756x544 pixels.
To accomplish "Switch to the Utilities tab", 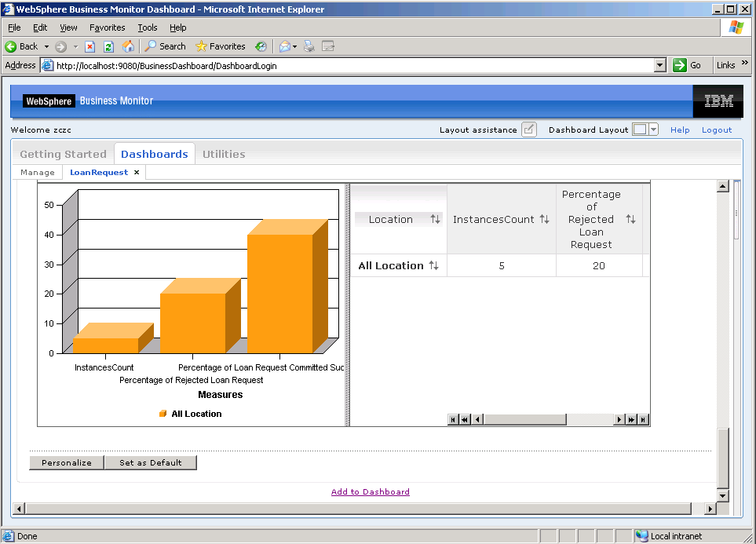I will (224, 155).
